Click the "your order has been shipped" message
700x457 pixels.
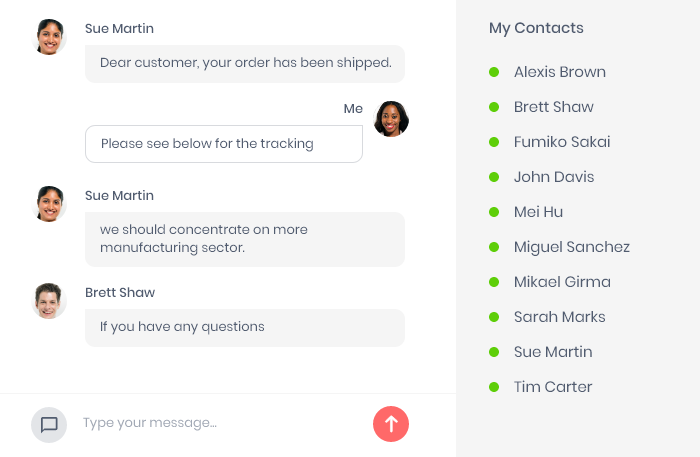[245, 63]
